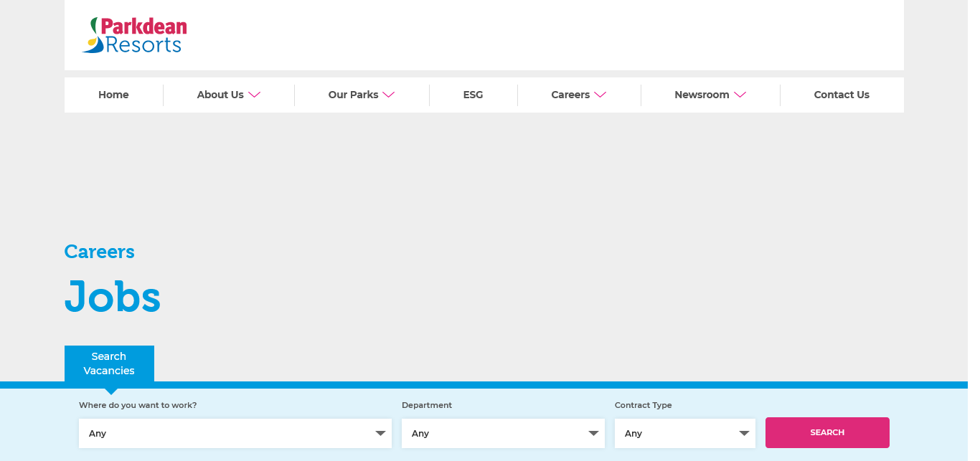Select the Search Vacancies tab
Viewport: 980px width, 461px height.
point(109,363)
